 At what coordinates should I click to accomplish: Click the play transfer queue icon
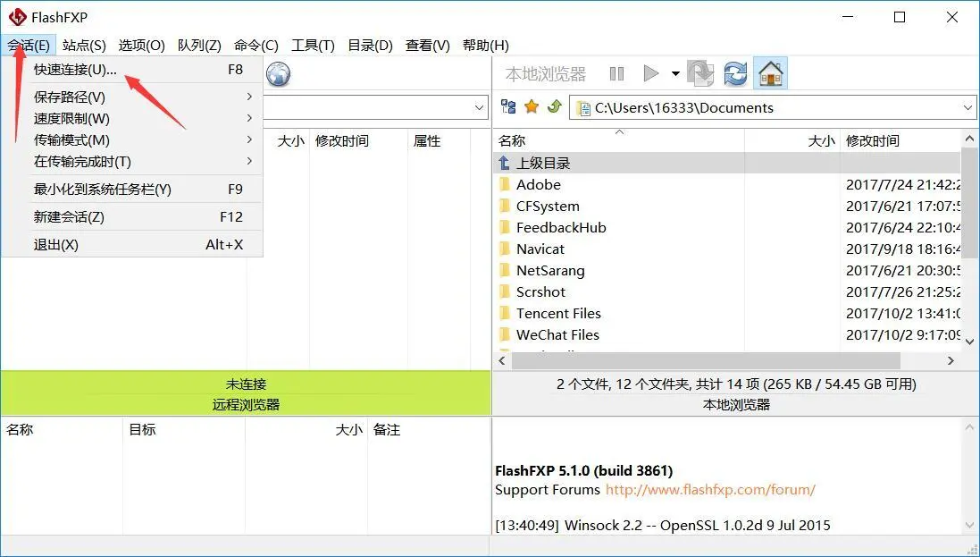click(650, 74)
